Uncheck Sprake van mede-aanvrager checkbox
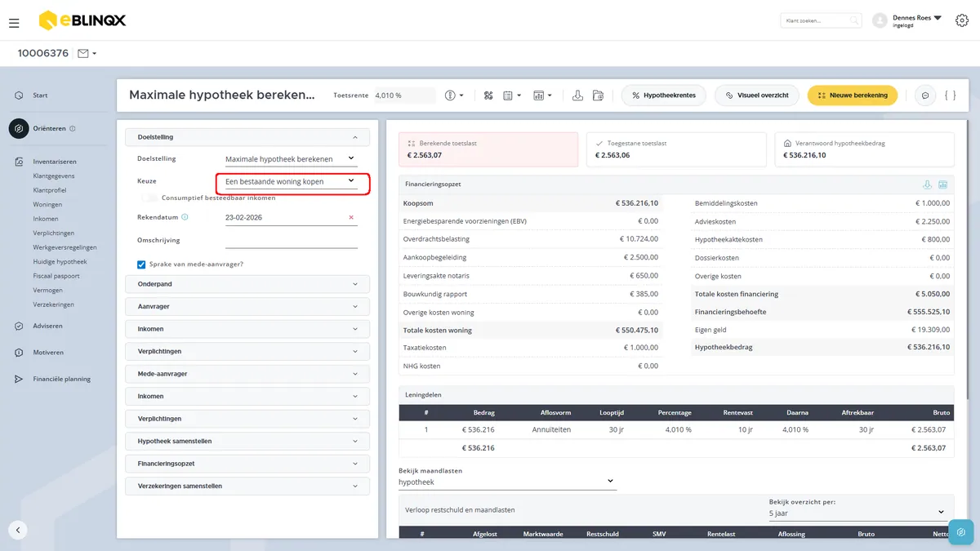 click(141, 264)
